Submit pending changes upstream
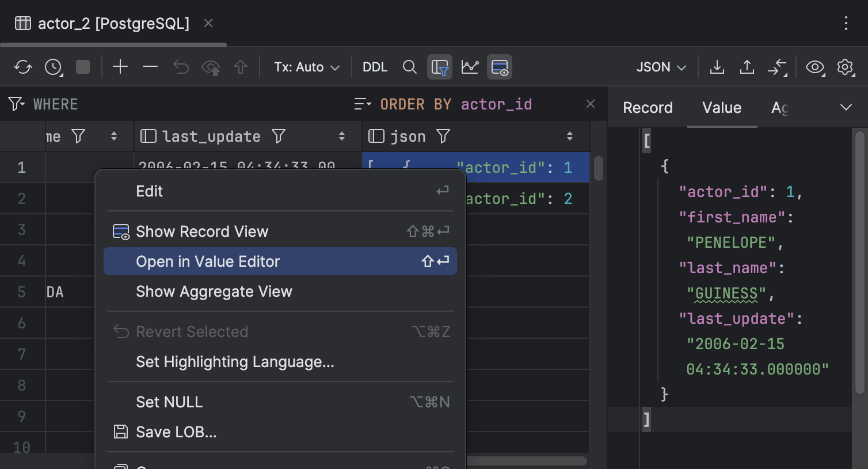 pos(241,67)
